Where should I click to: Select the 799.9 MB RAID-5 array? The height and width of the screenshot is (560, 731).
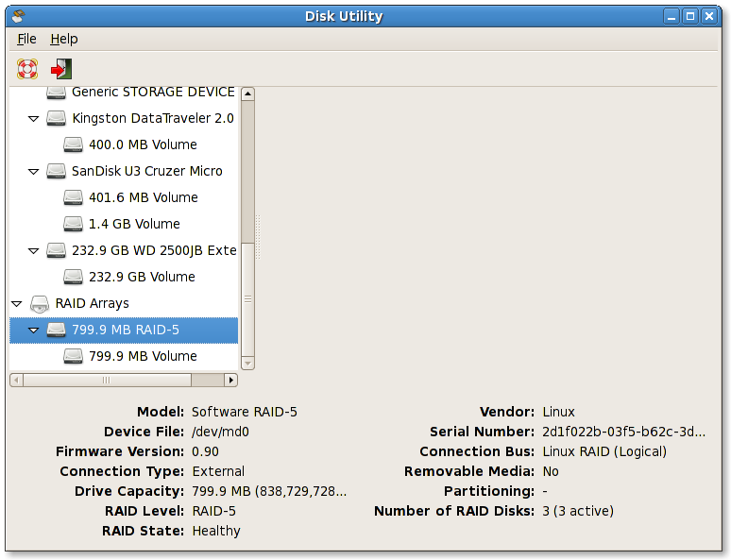(x=126, y=331)
